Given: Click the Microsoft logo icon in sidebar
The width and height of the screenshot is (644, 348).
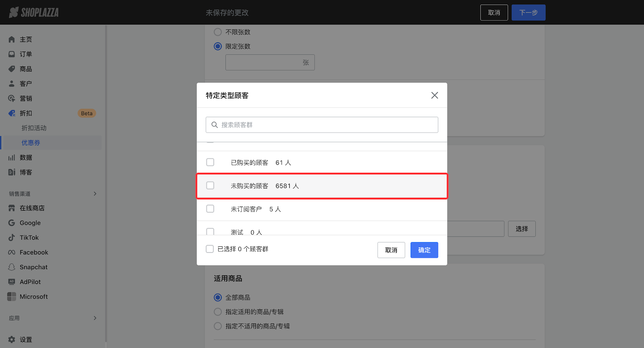Looking at the screenshot, I should pos(12,296).
